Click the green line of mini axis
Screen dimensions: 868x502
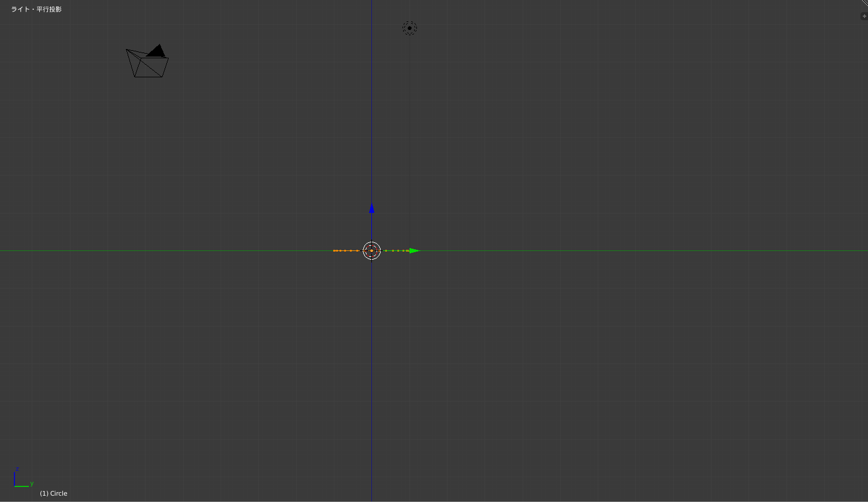(22, 486)
